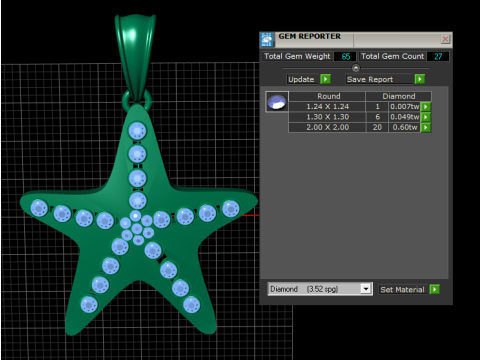The width and height of the screenshot is (480, 360).
Task: Click the green arrow in the 1.24 X 1.24 row
Action: coord(426,107)
